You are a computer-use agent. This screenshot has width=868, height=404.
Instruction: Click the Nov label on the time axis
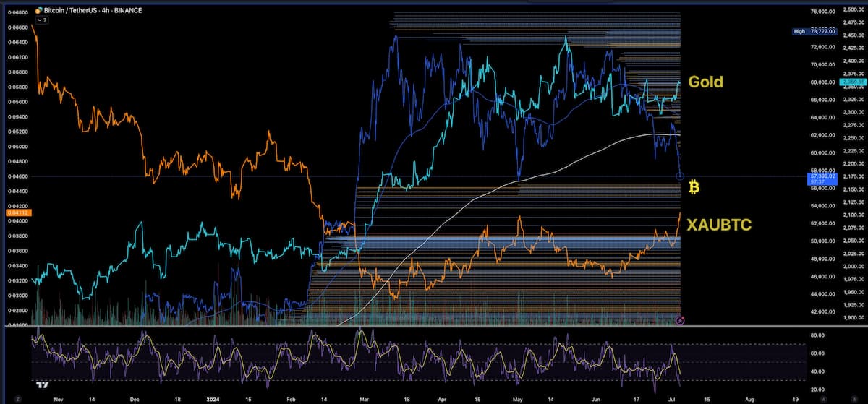[59, 398]
